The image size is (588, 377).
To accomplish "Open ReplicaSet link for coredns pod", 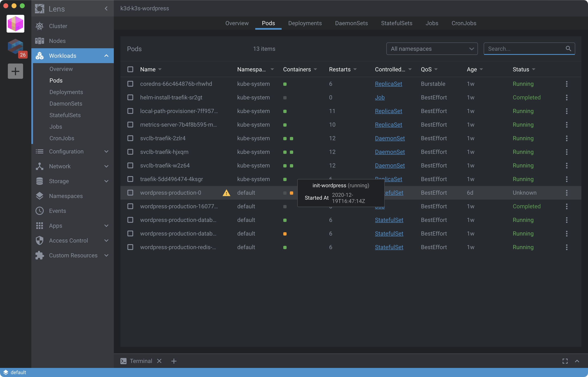I will click(x=389, y=84).
